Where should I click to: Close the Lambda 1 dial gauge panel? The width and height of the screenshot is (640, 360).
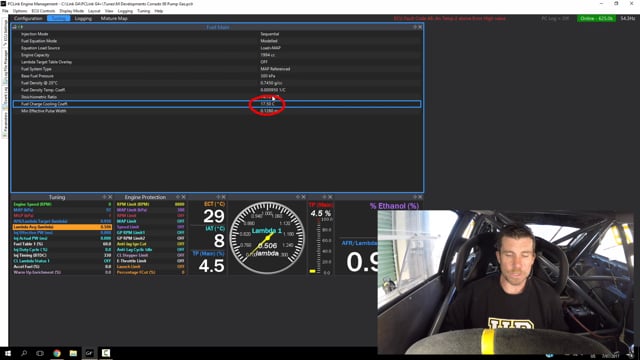point(303,197)
